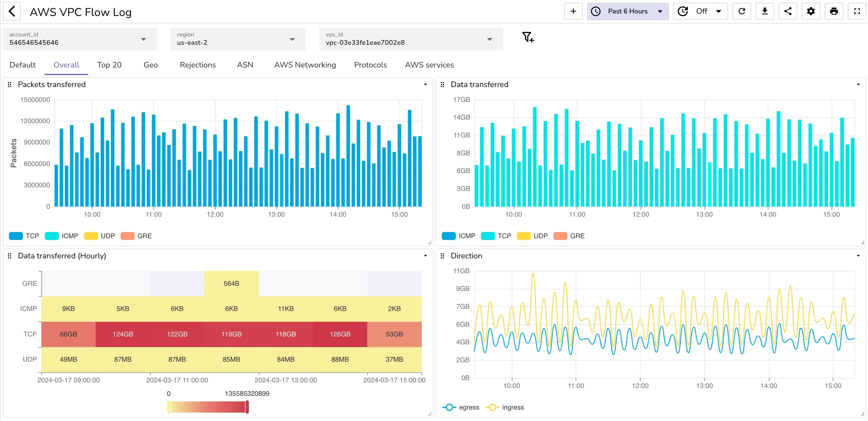868x421 pixels.
Task: Add a new panel with the plus icon
Action: (573, 11)
